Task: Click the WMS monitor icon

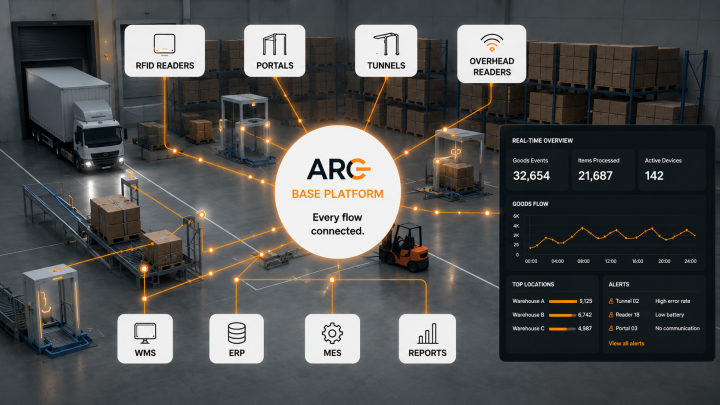Action: click(145, 333)
